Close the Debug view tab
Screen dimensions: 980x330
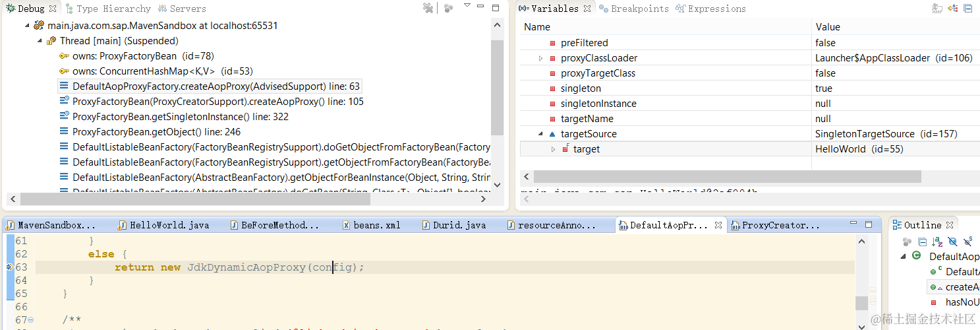click(x=53, y=9)
